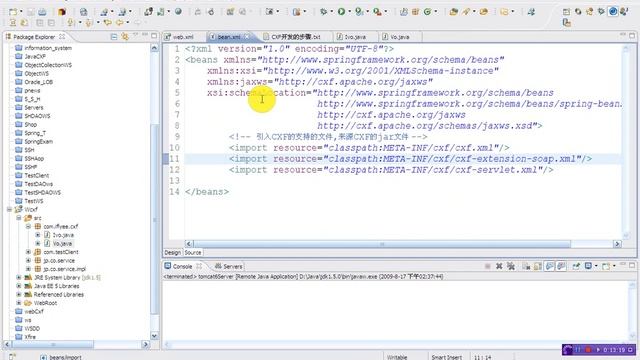Open the Debug dropdown arrow
Screen dimensions: 640x360
[331, 12]
